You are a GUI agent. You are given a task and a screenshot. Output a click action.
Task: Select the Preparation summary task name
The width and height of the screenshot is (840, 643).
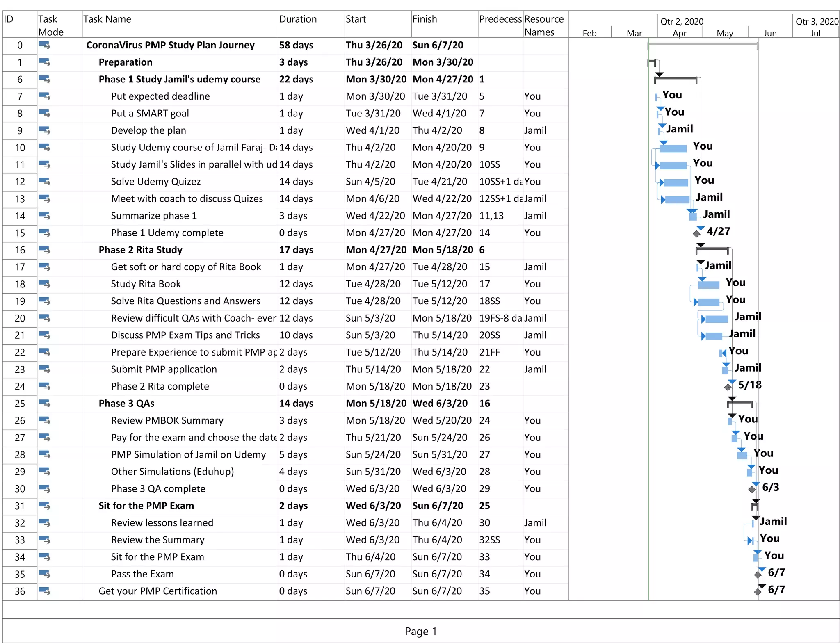coord(126,62)
